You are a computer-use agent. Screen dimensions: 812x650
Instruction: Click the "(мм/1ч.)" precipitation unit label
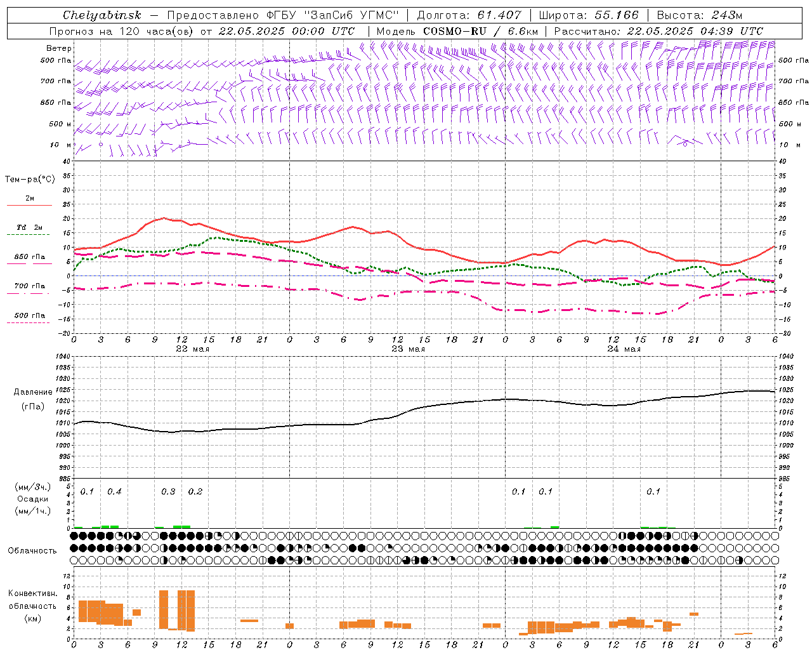33,511
